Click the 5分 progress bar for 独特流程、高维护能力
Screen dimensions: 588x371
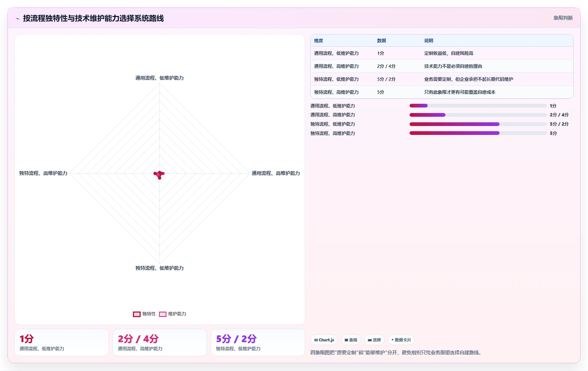click(x=478, y=133)
